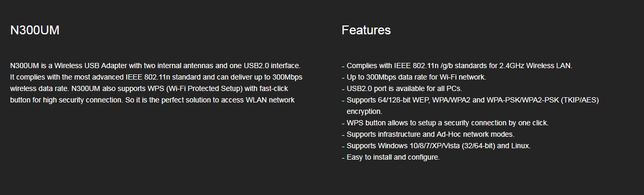Click the N300UM product heading
644x195 pixels.
[x=34, y=31]
